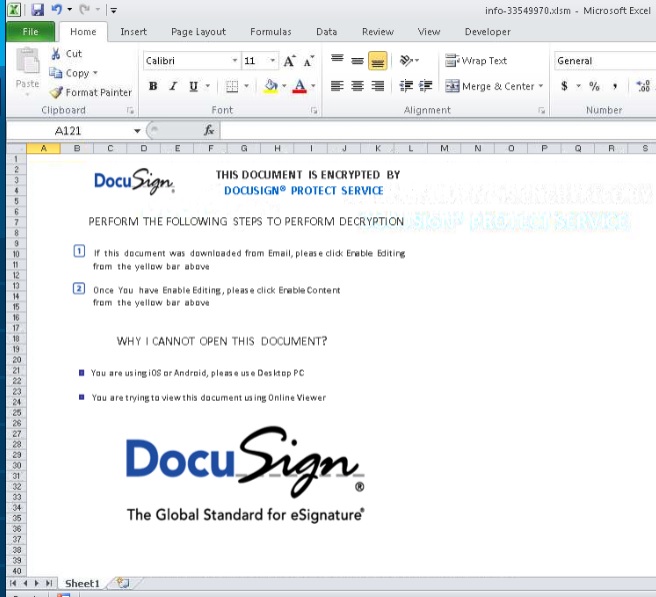The height and width of the screenshot is (597, 656).
Task: Click the Redo icon
Action: click(x=85, y=9)
